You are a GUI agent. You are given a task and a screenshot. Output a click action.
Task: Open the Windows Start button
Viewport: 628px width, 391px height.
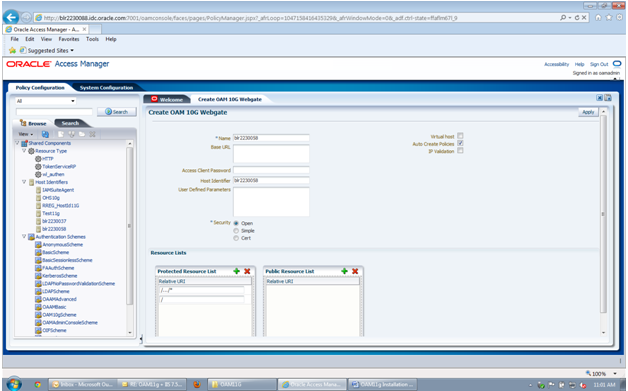point(14,384)
